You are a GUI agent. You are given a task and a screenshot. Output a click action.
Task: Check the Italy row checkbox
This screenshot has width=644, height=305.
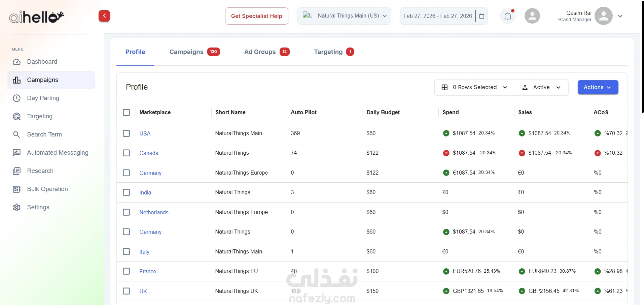pos(127,252)
